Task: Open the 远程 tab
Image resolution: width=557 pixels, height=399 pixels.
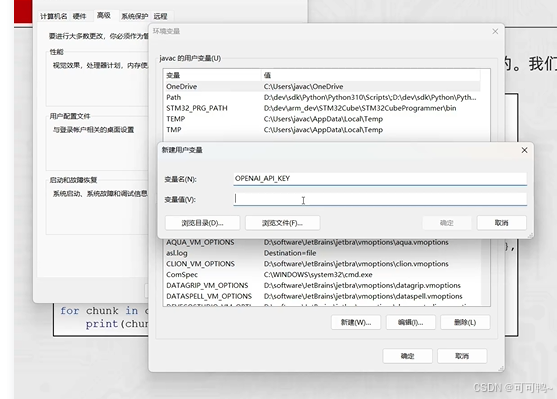Action: pos(160,16)
